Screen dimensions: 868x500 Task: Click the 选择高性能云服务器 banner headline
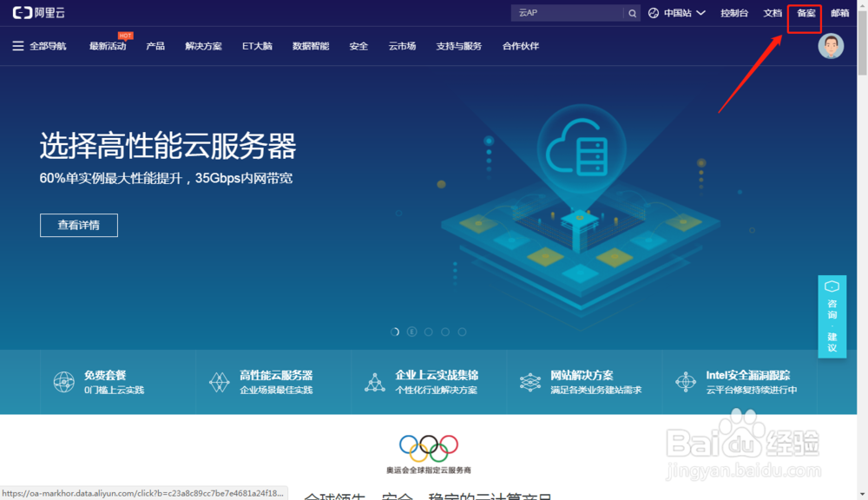[168, 146]
